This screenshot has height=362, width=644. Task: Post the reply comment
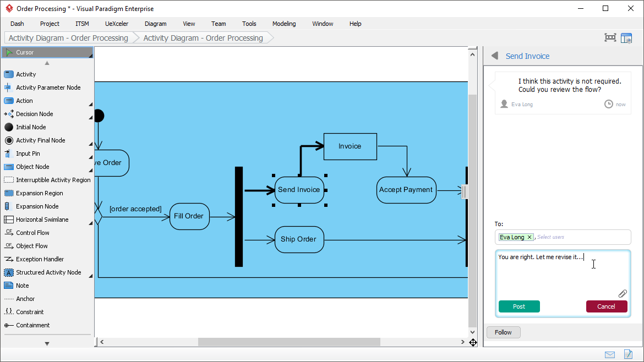[x=519, y=306]
